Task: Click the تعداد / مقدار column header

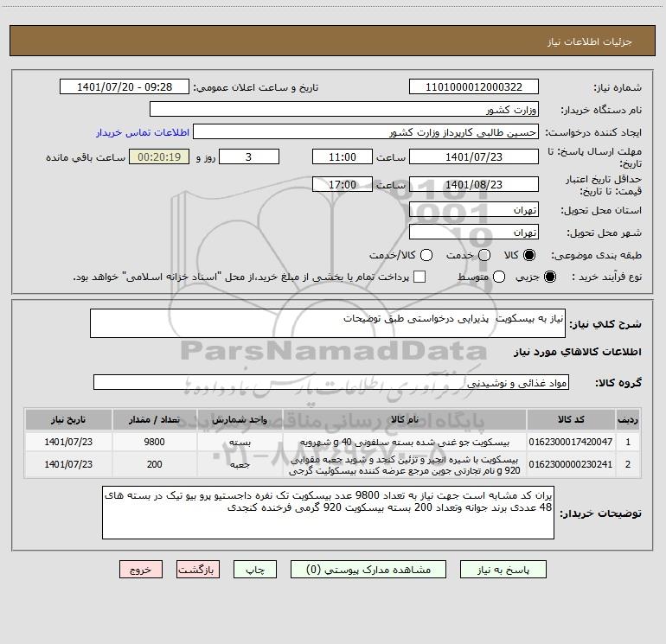Action: [x=154, y=419]
